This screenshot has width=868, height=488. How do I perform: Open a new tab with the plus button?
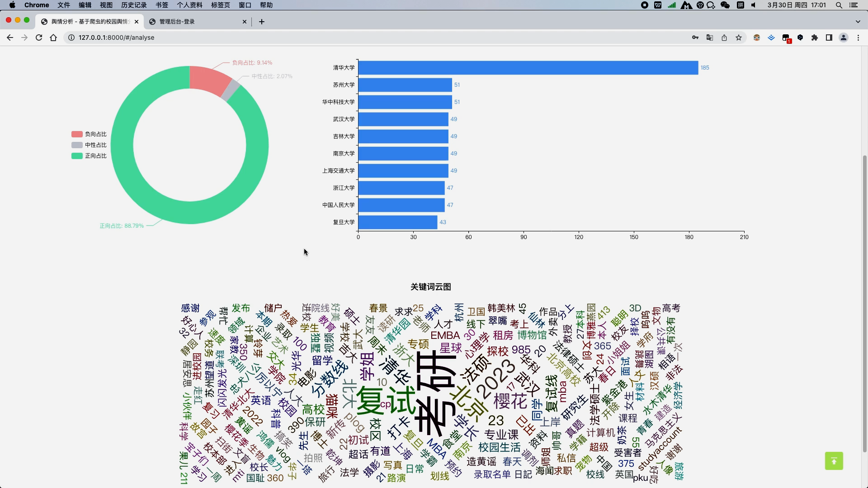[x=262, y=22]
